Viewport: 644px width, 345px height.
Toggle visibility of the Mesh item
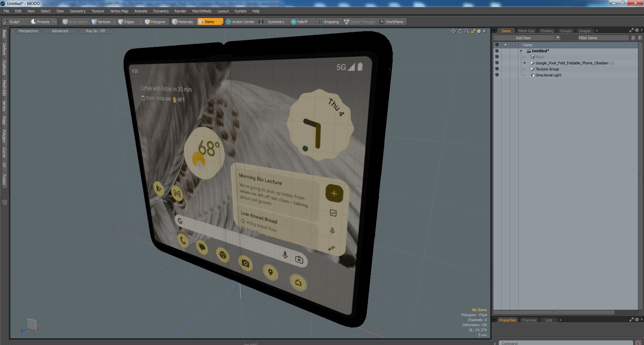pos(497,57)
